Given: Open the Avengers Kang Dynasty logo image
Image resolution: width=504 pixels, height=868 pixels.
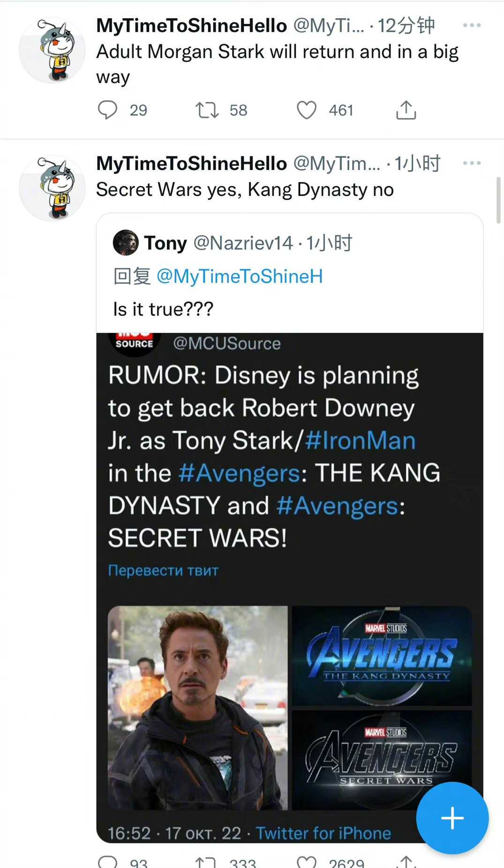Looking at the screenshot, I should (382, 655).
